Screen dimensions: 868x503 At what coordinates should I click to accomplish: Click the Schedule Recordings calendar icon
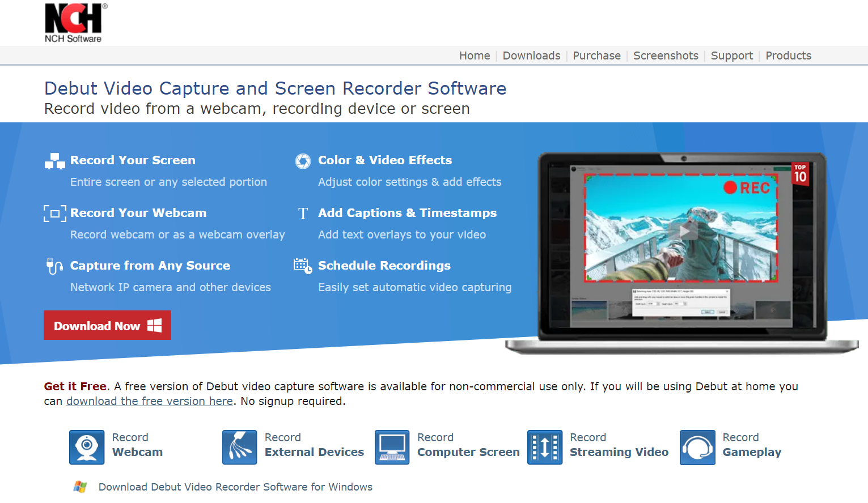coord(303,266)
